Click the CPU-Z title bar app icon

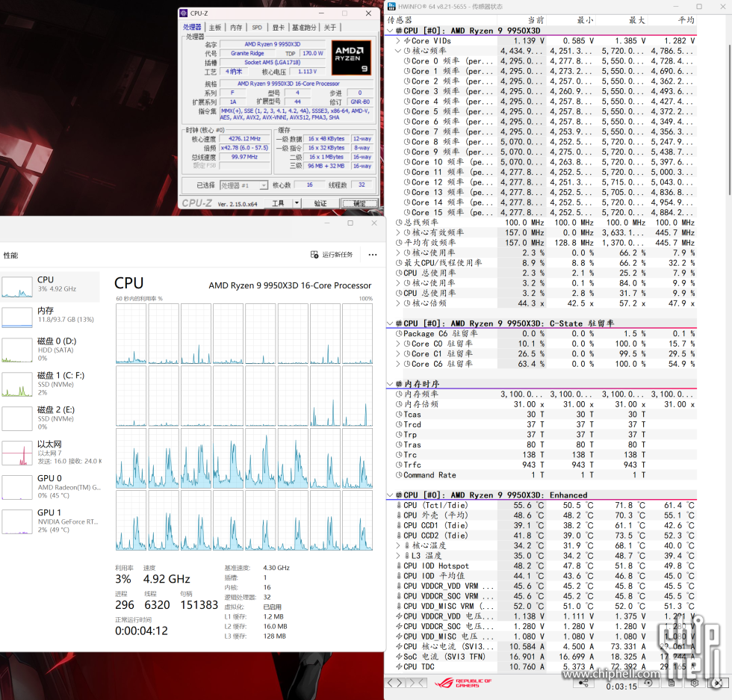coord(184,13)
